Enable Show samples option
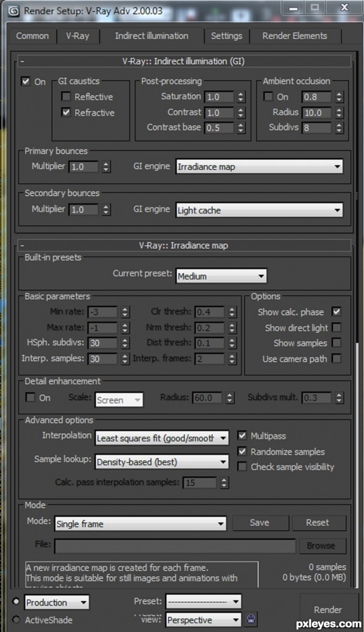Image resolution: width=364 pixels, height=632 pixels. coord(336,343)
